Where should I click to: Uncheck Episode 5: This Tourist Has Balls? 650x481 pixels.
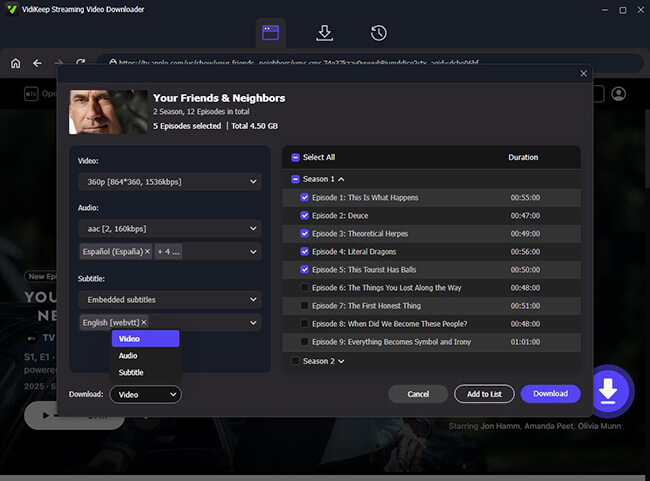(x=304, y=270)
